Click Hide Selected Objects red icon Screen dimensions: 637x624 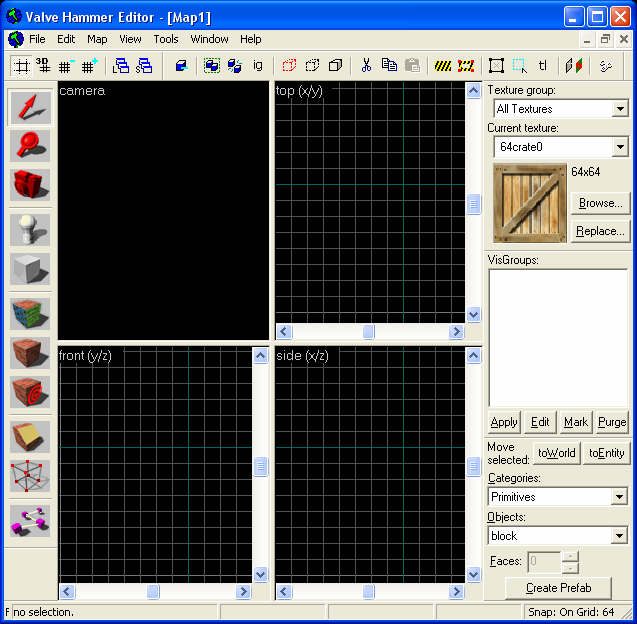pyautogui.click(x=289, y=66)
